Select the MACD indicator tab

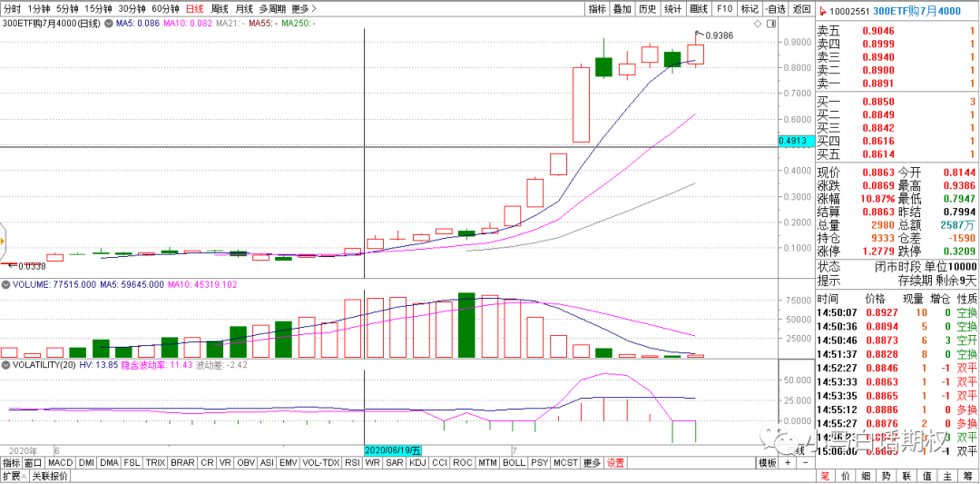click(61, 462)
